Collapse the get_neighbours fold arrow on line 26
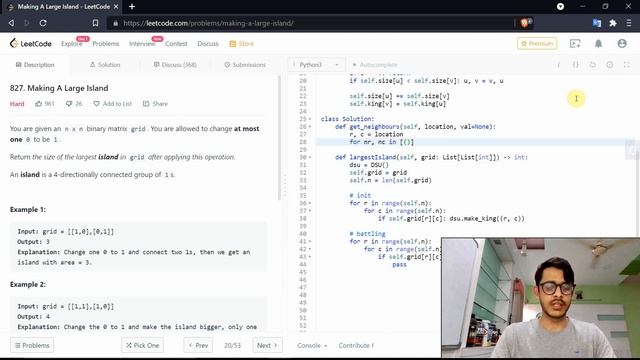640x360 pixels. 310,127
